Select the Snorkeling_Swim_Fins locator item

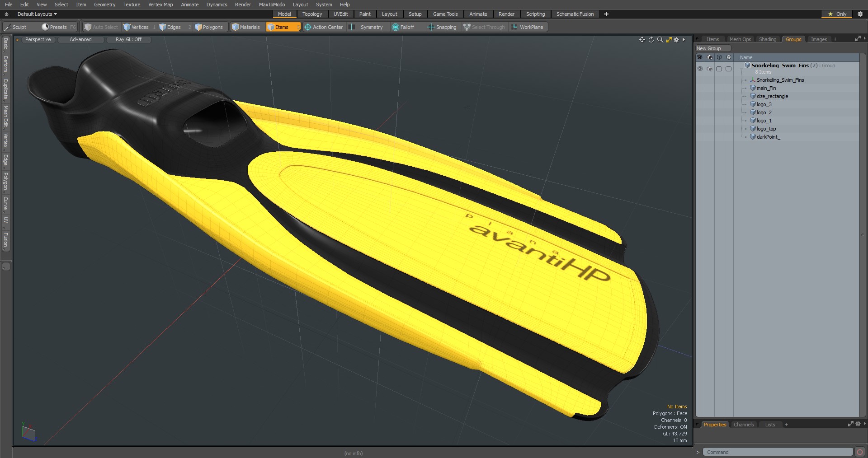780,80
